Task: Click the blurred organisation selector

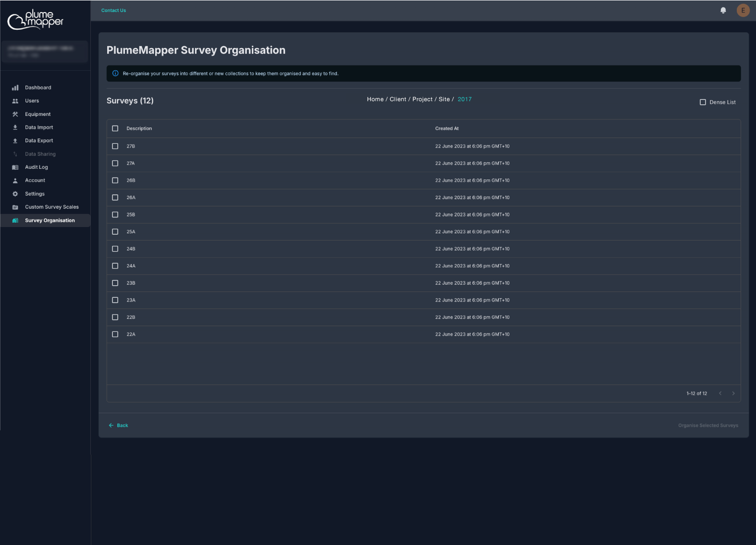Action: click(x=45, y=52)
